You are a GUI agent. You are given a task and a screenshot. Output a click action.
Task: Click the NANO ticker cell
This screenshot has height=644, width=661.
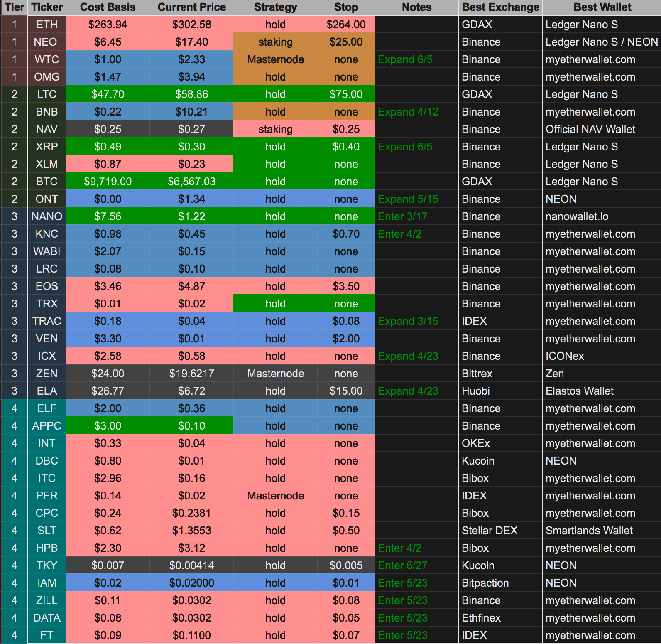(x=47, y=216)
